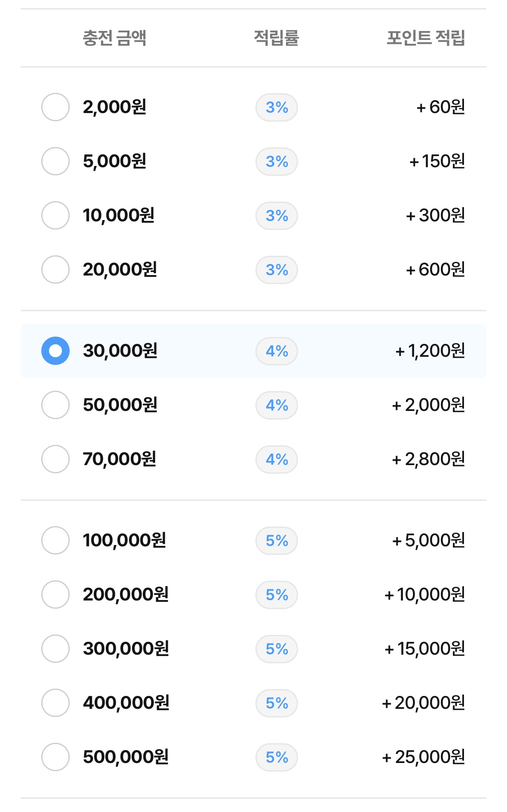Choose the 70,000원 radio option
Viewport: 507px width, 812px height.
[x=55, y=459]
